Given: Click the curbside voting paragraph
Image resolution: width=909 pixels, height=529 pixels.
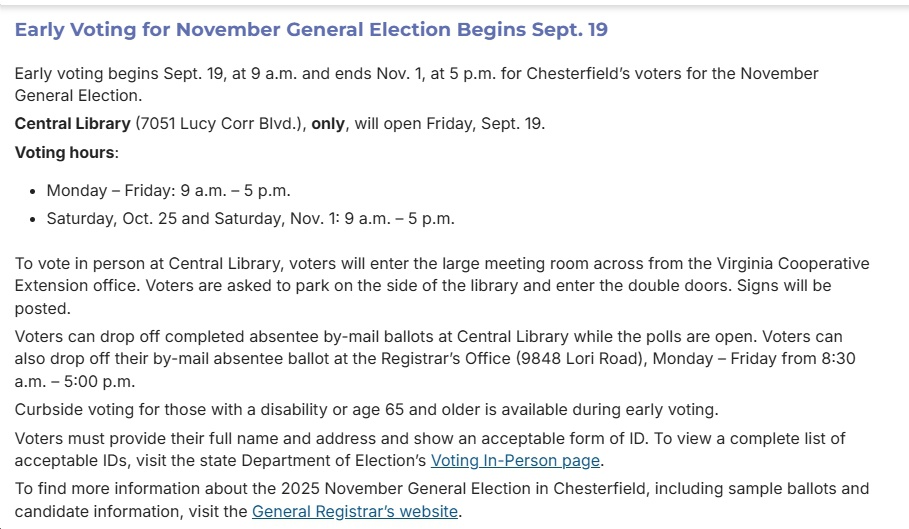Looking at the screenshot, I should click(x=366, y=410).
